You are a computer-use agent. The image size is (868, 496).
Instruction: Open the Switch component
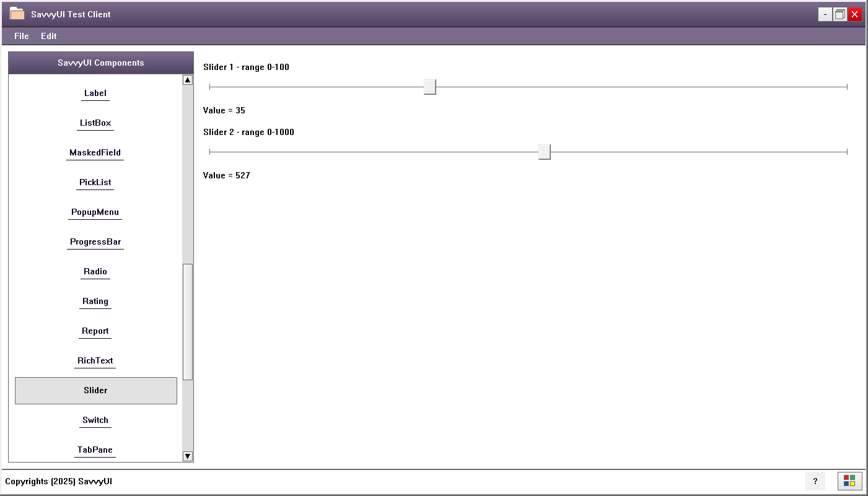[x=95, y=420]
